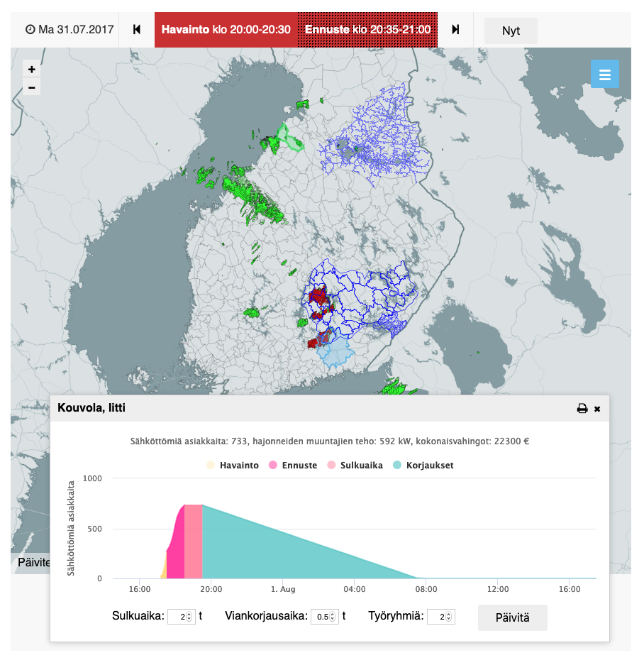This screenshot has height=665, width=644.
Task: Close the Kouvola, Iitti popup
Action: (597, 409)
